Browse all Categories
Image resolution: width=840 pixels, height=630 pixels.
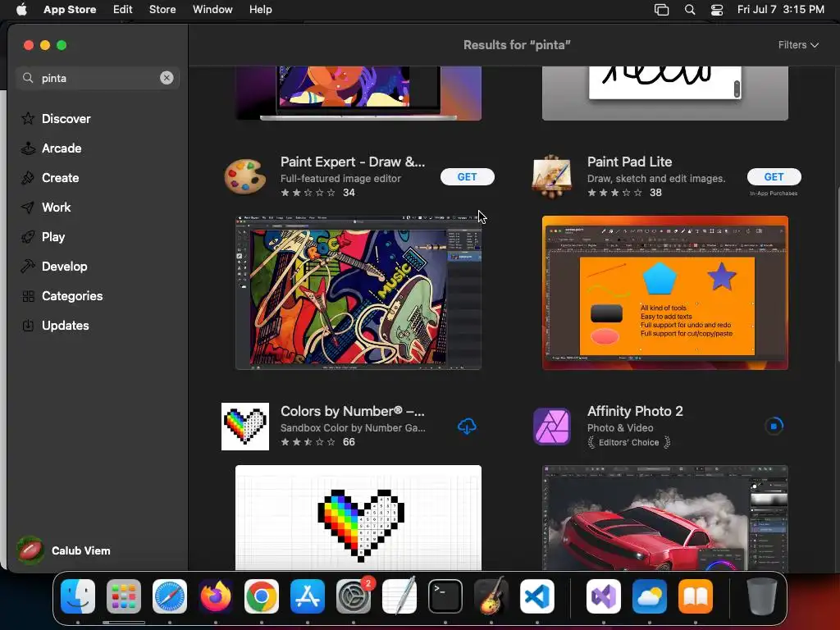pyautogui.click(x=72, y=295)
